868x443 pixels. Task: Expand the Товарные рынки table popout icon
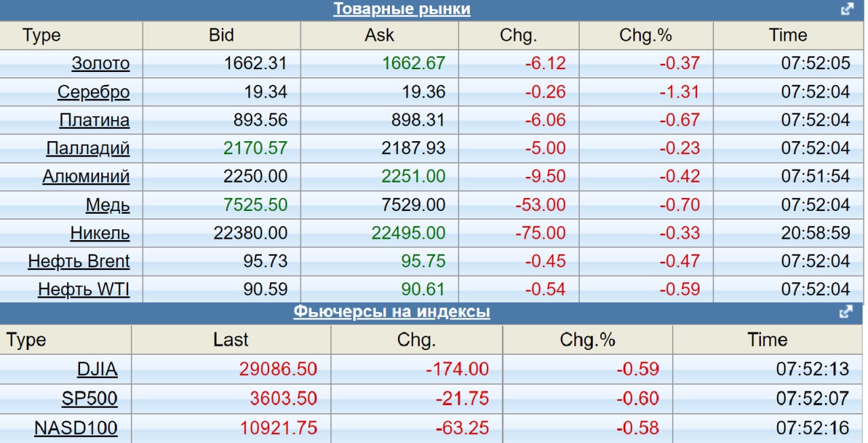pyautogui.click(x=847, y=9)
